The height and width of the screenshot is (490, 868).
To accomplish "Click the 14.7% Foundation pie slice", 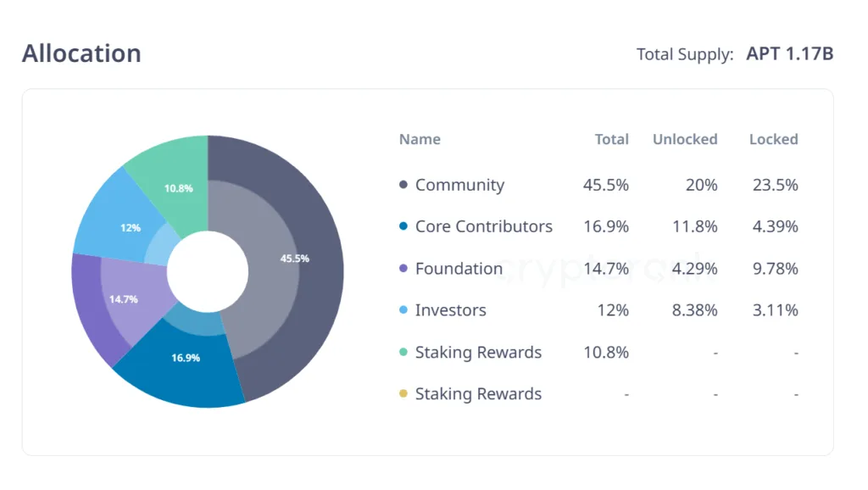I will coord(125,298).
